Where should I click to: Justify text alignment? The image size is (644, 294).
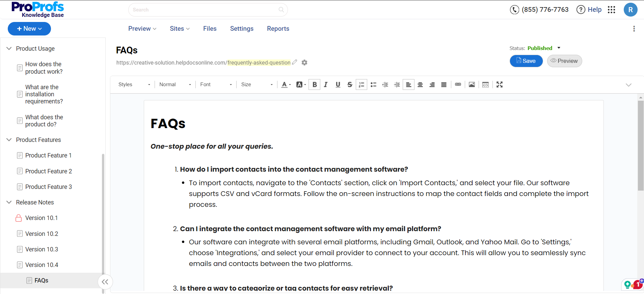click(x=444, y=84)
